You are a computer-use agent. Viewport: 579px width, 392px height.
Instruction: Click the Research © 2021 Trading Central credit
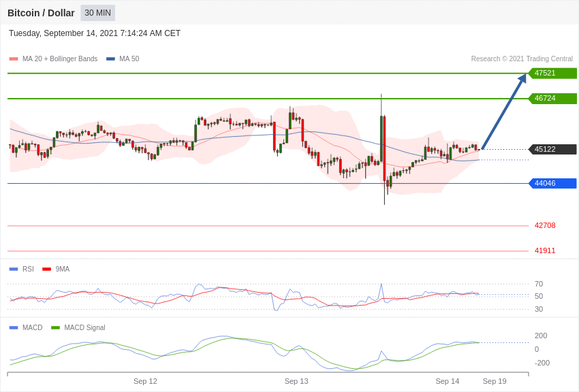point(522,59)
